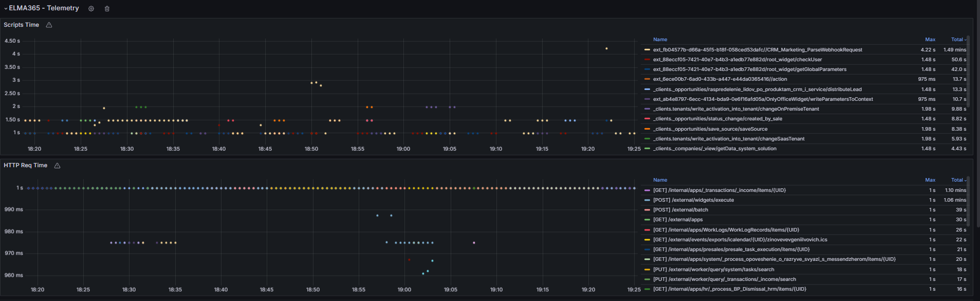980x301 pixels.
Task: Toggle [PUT] _transactions/_income/search series
Action: (x=725, y=279)
